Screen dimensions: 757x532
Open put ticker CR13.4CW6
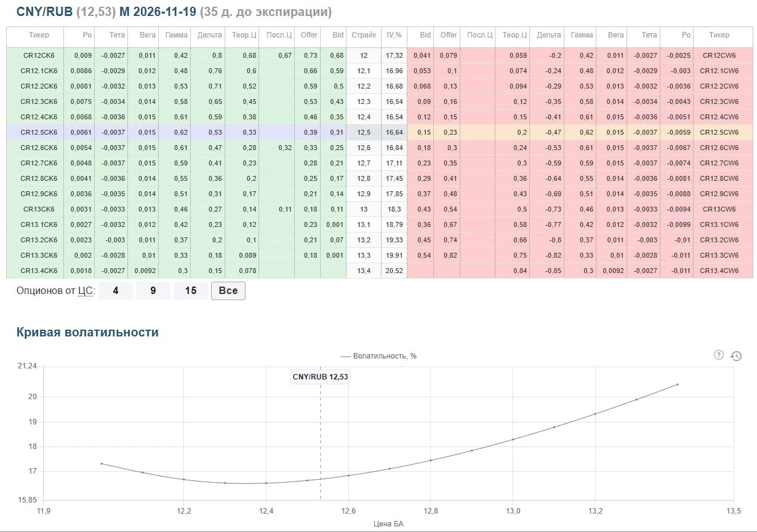pos(719,271)
